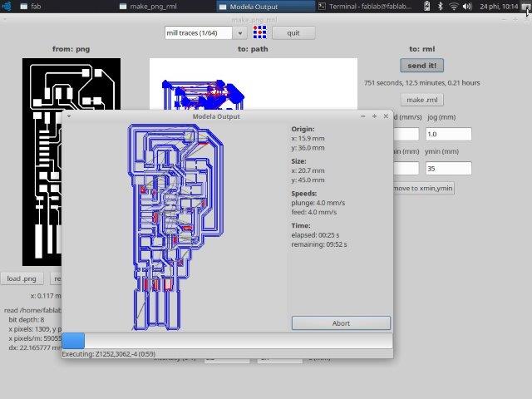Click the clock showing 10:14
The height and width of the screenshot is (399, 532).
pyautogui.click(x=499, y=6)
